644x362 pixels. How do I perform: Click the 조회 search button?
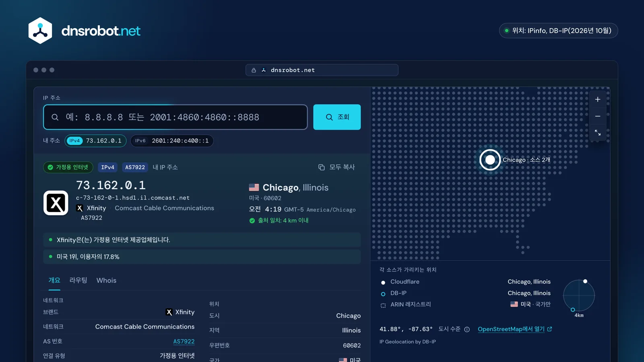pos(337,117)
